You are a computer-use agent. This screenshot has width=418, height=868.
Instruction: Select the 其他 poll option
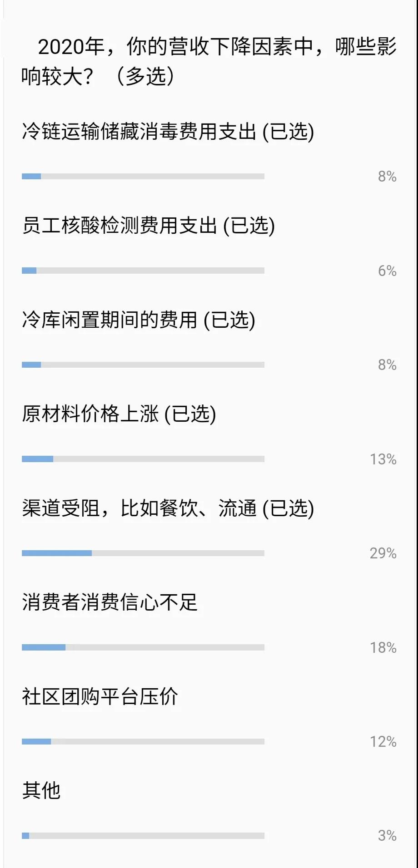pyautogui.click(x=41, y=791)
